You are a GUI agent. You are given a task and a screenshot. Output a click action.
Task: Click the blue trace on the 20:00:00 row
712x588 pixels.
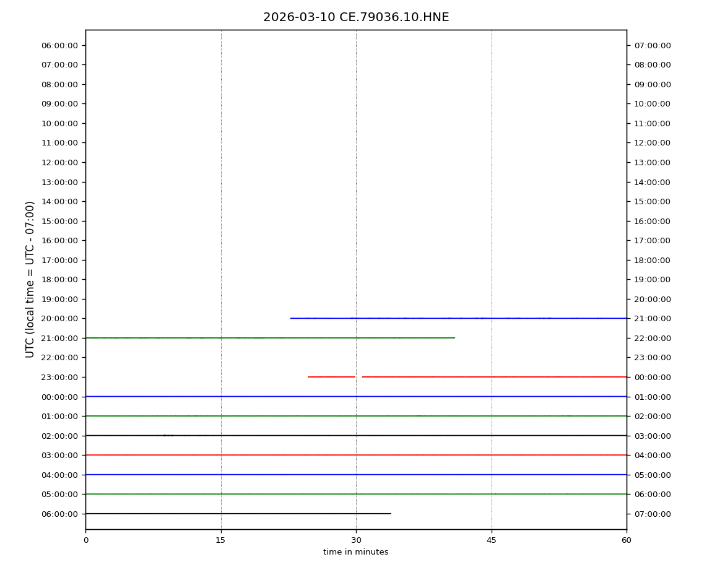pos(458,318)
